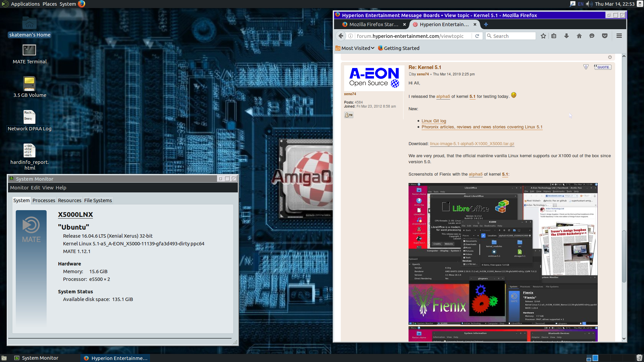Open System menu in top panel
The width and height of the screenshot is (644, 362).
tap(68, 4)
